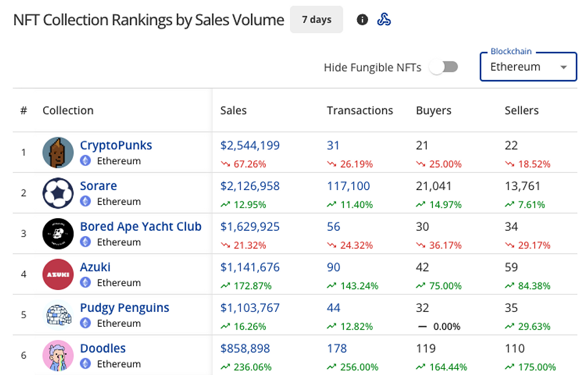588x375 pixels.
Task: Toggle the Hide Fungible NFTs switch
Action: click(444, 67)
